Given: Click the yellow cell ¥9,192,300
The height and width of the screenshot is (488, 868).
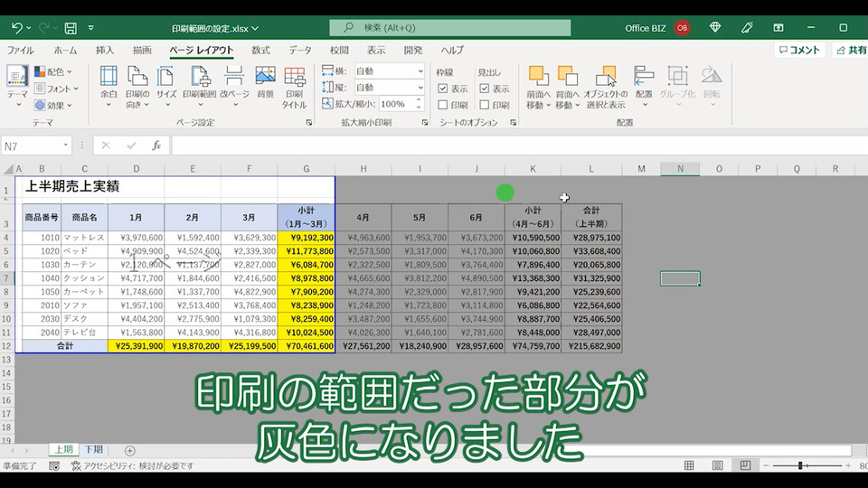Looking at the screenshot, I should pyautogui.click(x=307, y=238).
